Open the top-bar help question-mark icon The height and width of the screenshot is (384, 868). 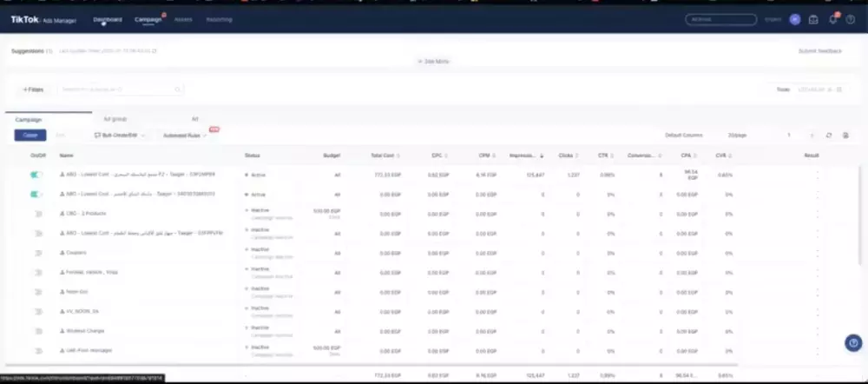pyautogui.click(x=851, y=19)
